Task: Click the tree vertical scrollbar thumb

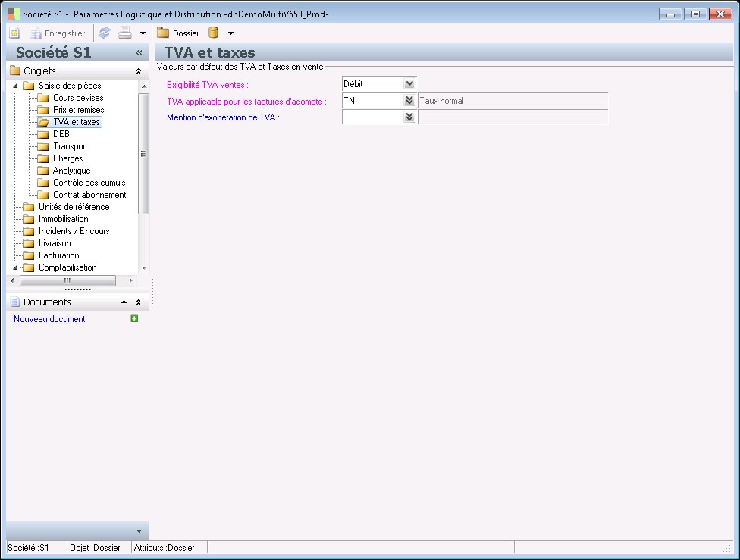Action: pyautogui.click(x=144, y=154)
